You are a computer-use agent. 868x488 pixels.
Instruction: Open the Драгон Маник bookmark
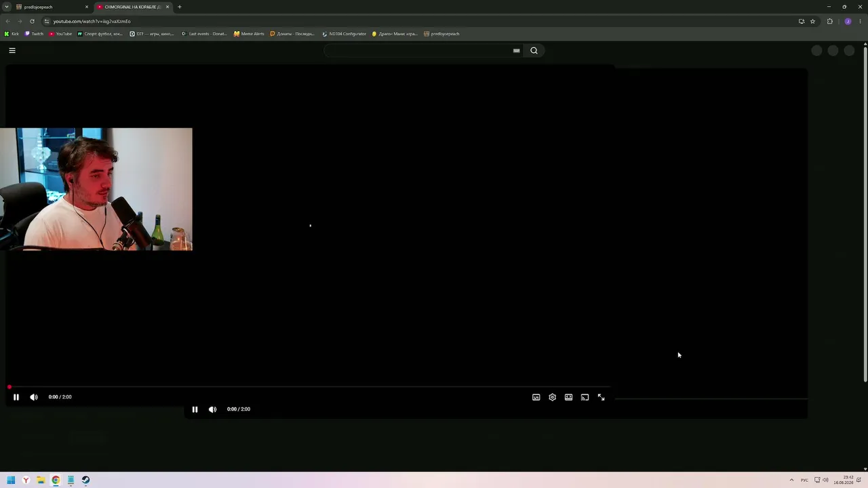[x=395, y=34]
